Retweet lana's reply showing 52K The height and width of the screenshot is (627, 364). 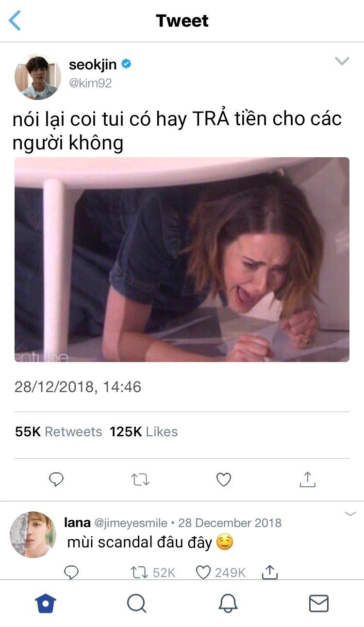pos(153,573)
